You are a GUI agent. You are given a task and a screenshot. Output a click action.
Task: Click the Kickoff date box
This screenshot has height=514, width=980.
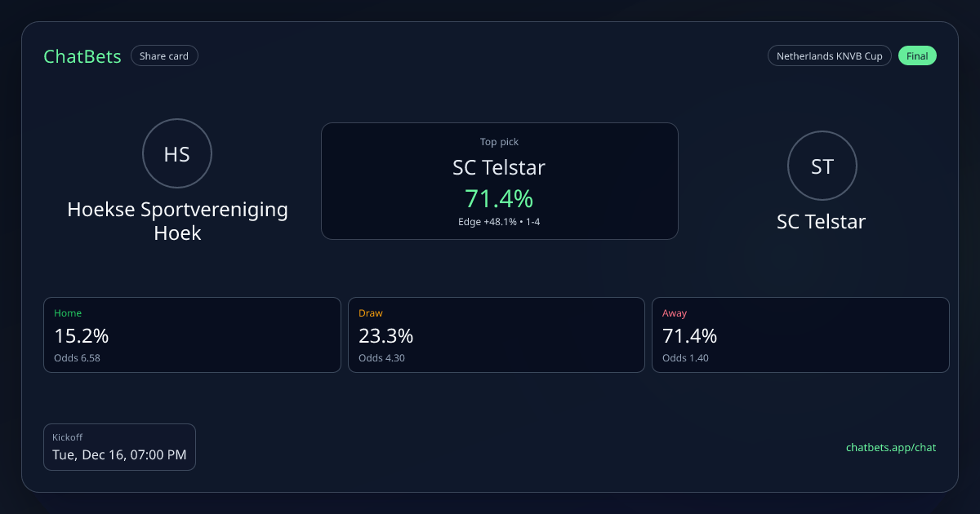click(119, 447)
